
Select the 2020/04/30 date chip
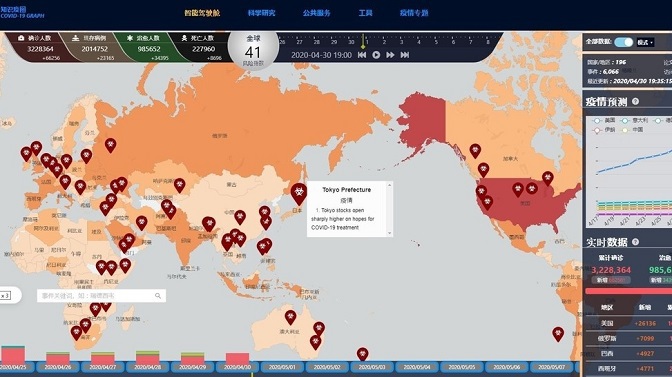pyautogui.click(x=237, y=367)
